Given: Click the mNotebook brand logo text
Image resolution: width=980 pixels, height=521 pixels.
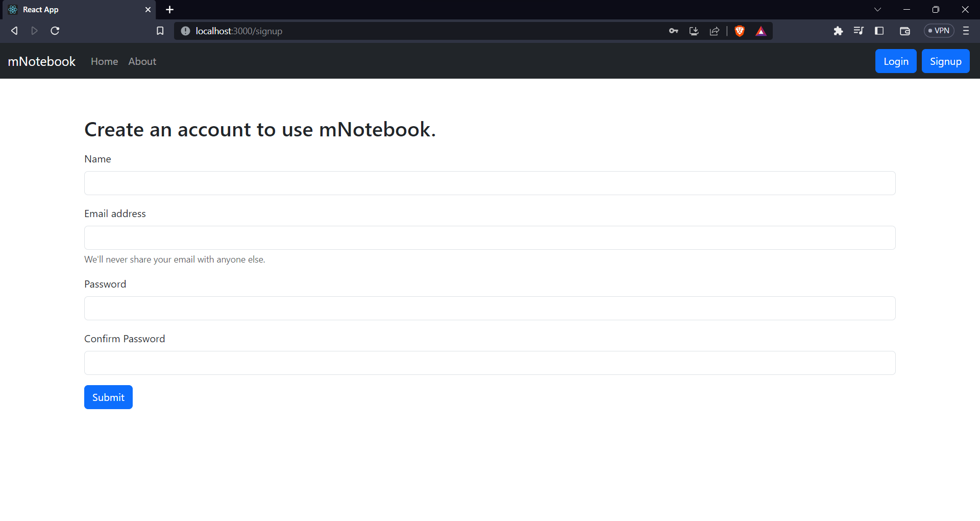Looking at the screenshot, I should (42, 61).
